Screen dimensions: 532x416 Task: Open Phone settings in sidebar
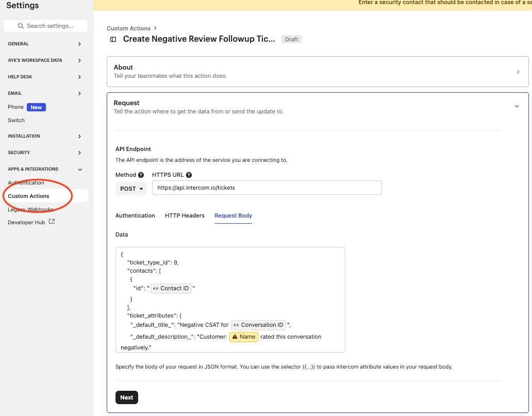point(15,107)
